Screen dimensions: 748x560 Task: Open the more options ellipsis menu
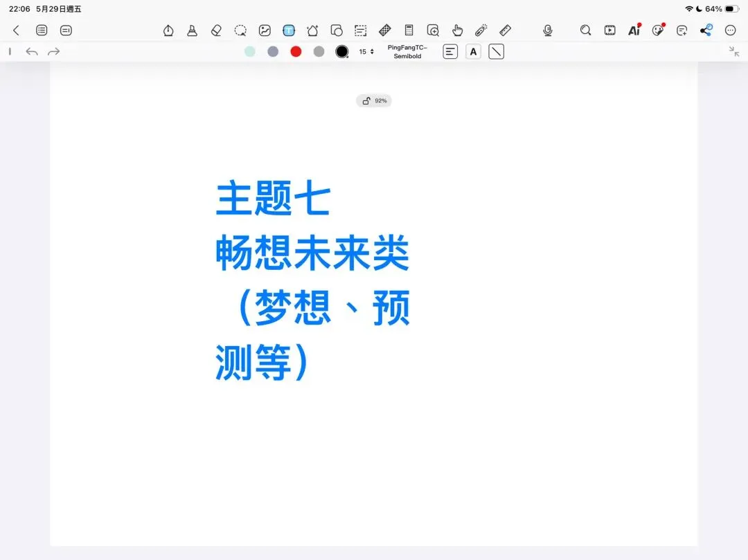[731, 30]
